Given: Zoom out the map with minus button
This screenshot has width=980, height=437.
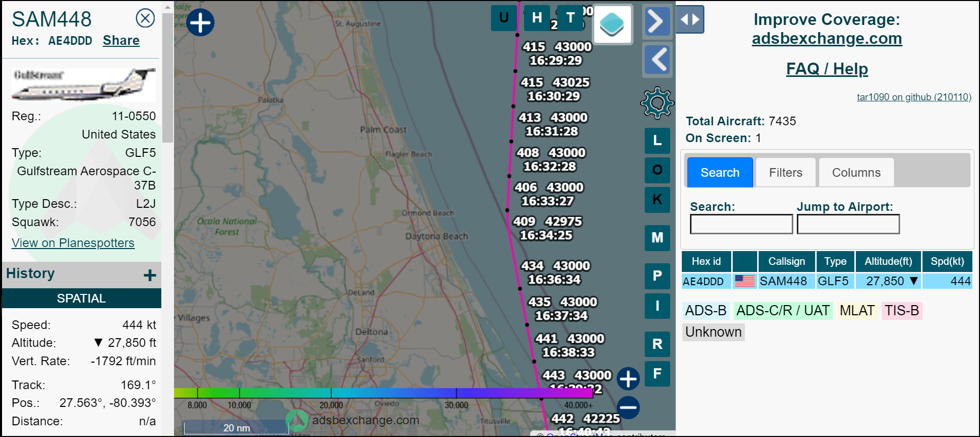Looking at the screenshot, I should (628, 407).
